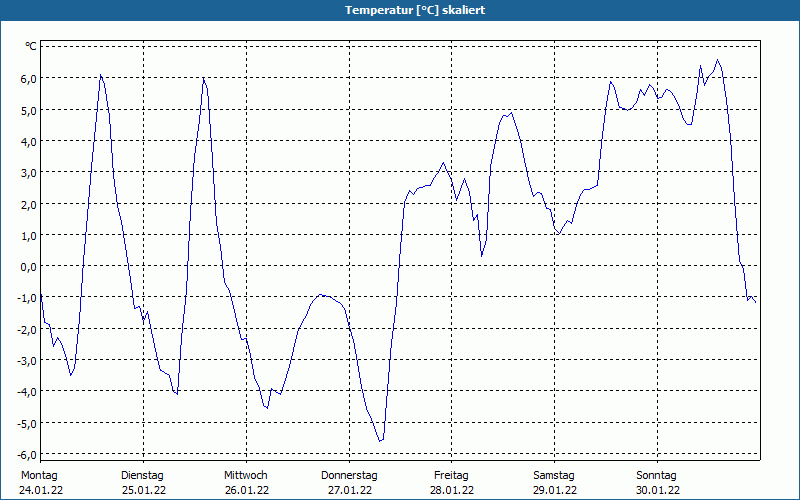
Task: Click the -2,0 y-axis label
Action: coord(27,329)
